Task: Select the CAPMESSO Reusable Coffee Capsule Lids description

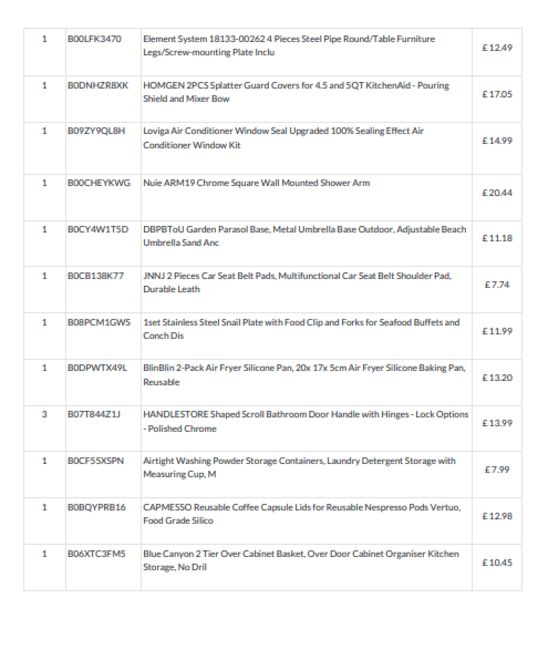Action: [x=302, y=514]
